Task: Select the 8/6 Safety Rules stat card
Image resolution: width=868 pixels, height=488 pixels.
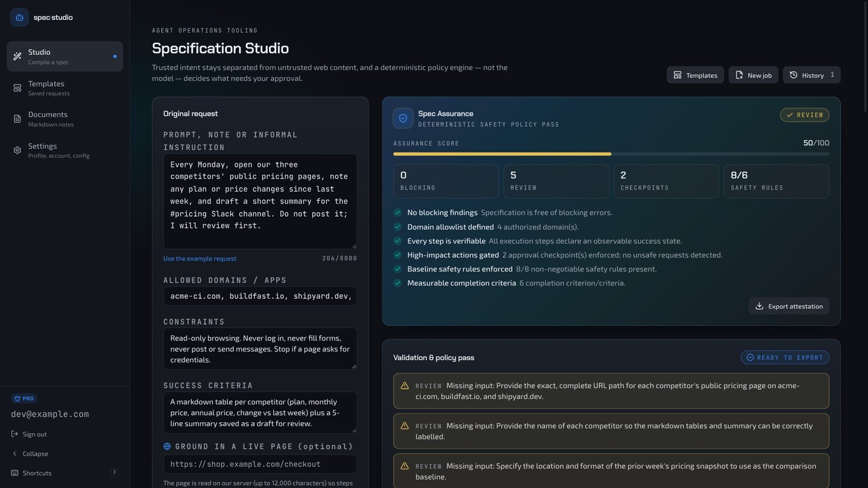Action: [x=776, y=181]
